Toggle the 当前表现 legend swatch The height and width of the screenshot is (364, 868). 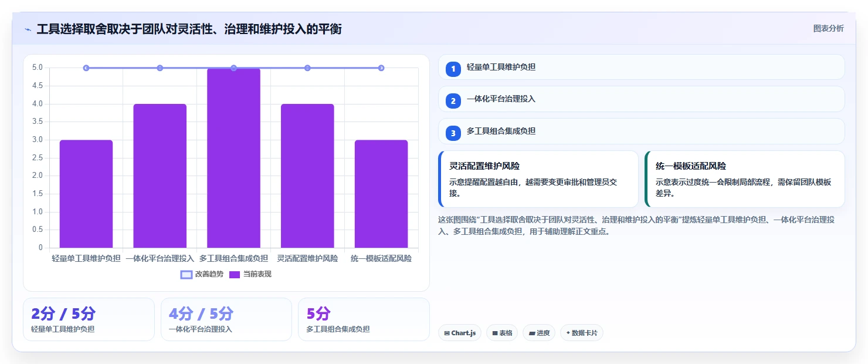(235, 274)
